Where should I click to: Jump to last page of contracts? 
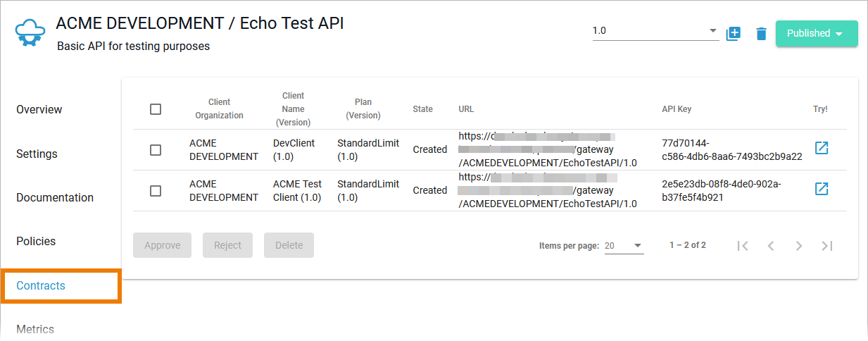click(827, 246)
